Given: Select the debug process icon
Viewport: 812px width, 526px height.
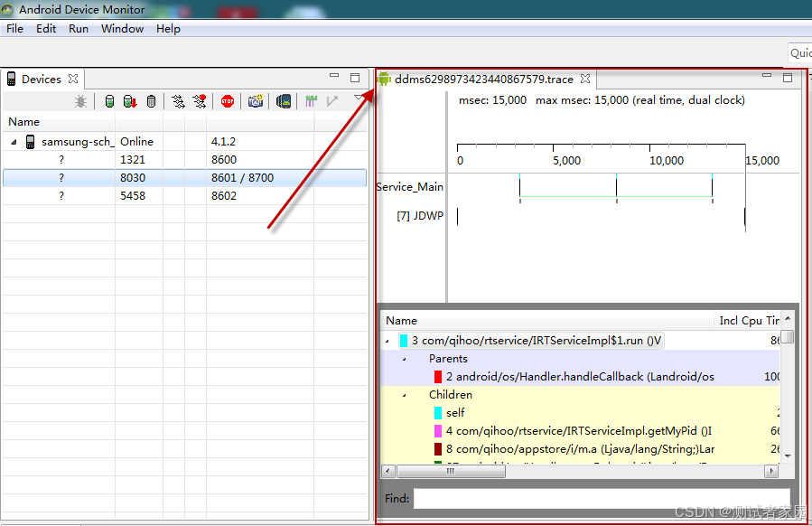Looking at the screenshot, I should [80, 101].
